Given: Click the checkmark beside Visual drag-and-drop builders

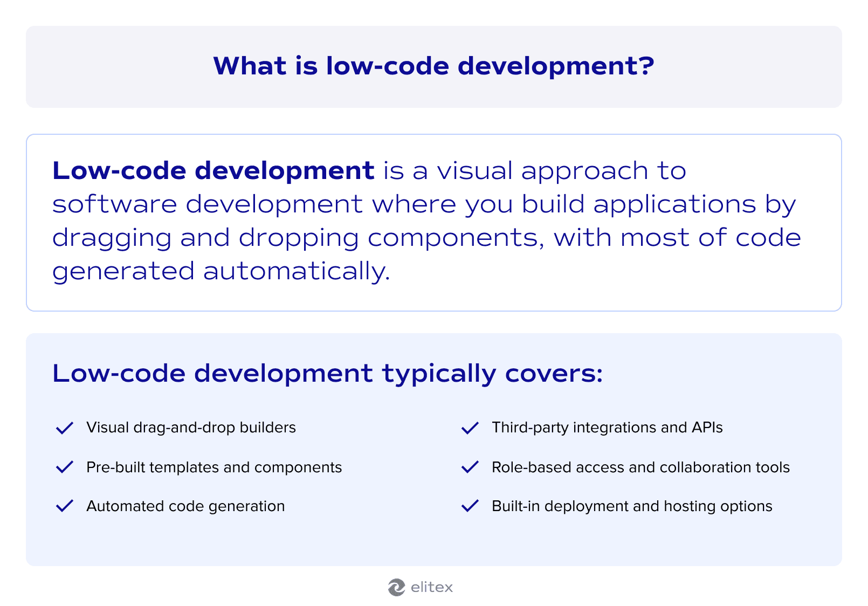Looking at the screenshot, I should pos(65,428).
